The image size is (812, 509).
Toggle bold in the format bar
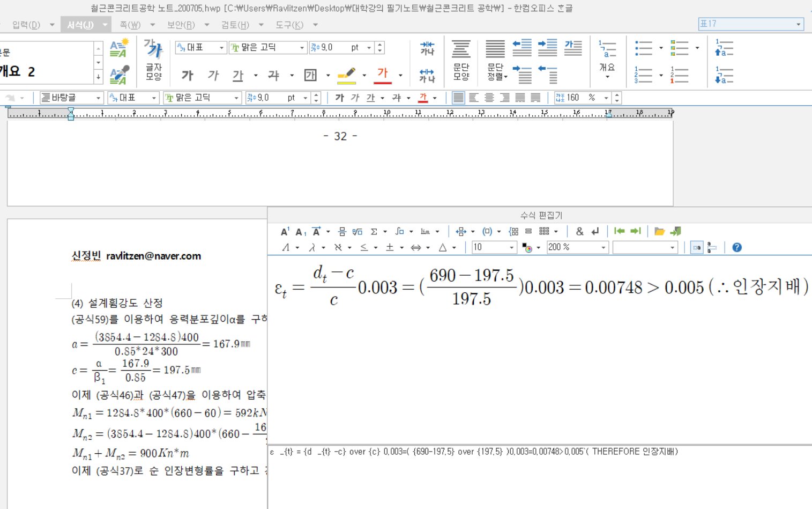339,98
